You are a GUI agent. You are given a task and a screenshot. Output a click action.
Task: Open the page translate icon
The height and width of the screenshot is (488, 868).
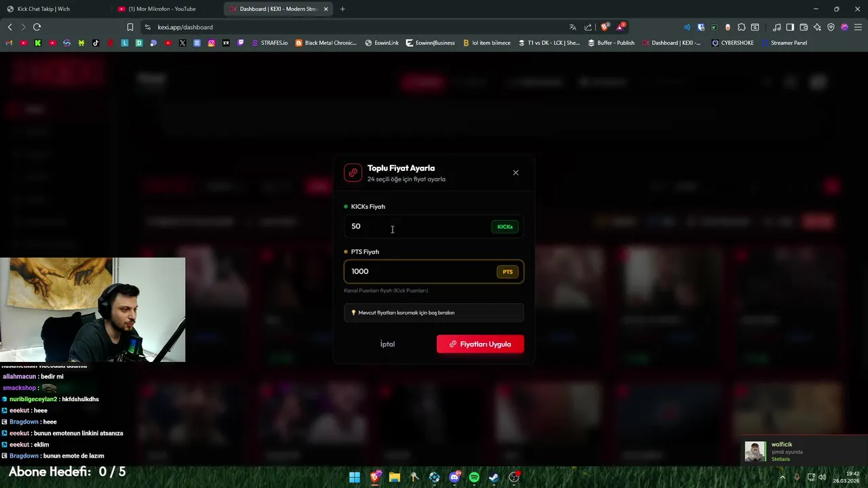click(x=572, y=27)
